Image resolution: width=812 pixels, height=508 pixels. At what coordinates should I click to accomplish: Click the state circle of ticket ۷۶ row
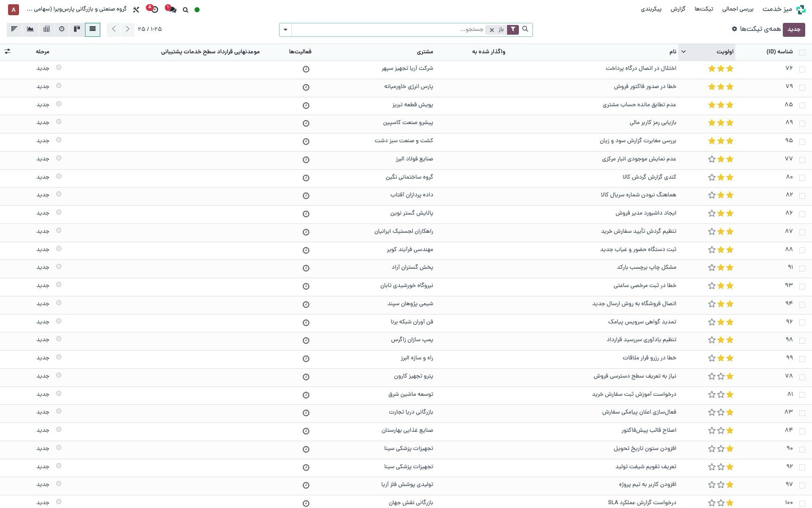pos(59,67)
